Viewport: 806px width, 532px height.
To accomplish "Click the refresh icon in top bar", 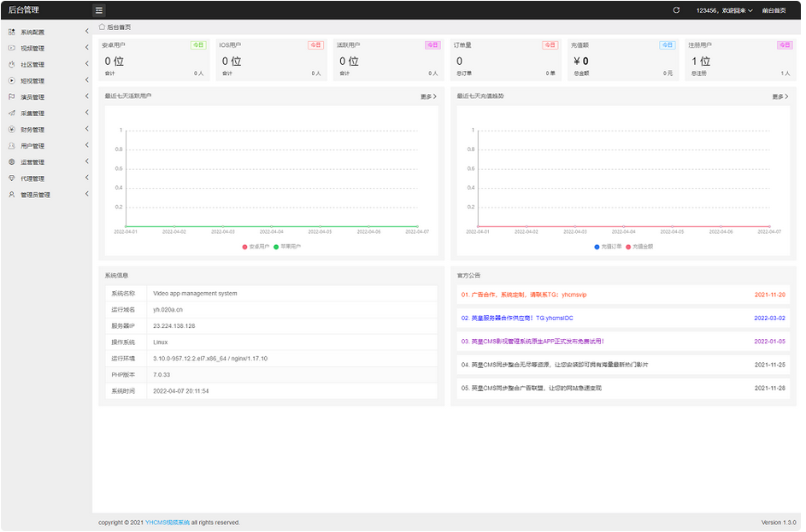I will pyautogui.click(x=676, y=10).
